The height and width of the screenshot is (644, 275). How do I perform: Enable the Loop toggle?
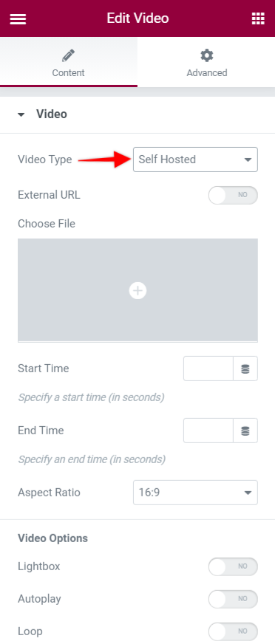233,631
